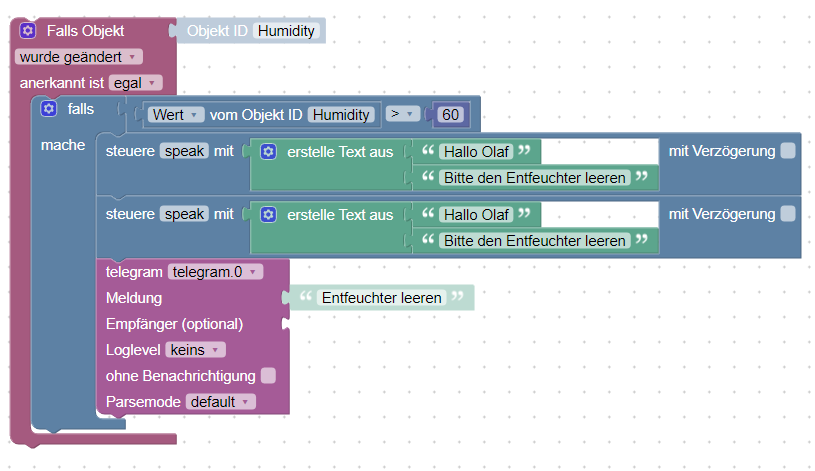Open the Parsemode default dropdown
Viewport: 815px width, 471px height.
(220, 401)
